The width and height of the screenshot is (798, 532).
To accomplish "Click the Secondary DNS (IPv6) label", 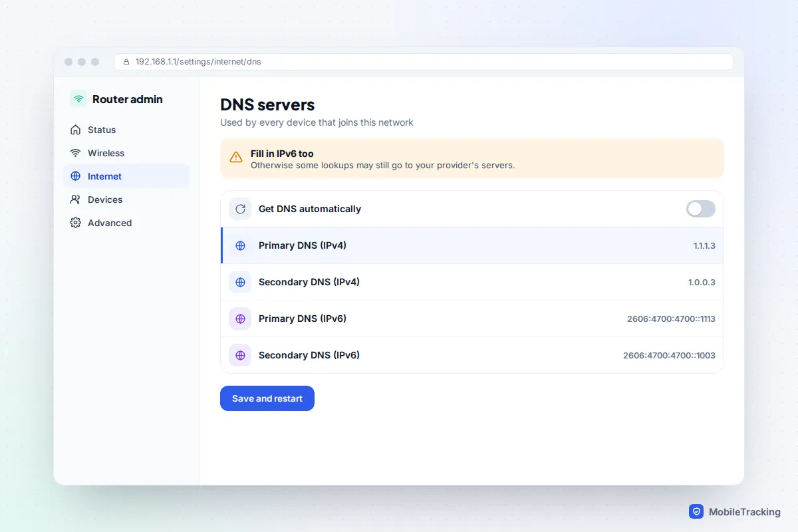I will pos(309,355).
